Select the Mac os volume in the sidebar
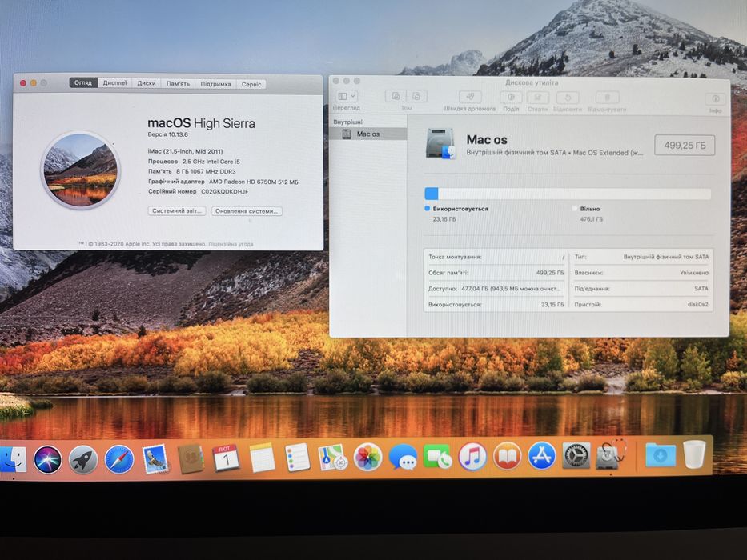Screen dimensions: 747x560 click(367, 134)
